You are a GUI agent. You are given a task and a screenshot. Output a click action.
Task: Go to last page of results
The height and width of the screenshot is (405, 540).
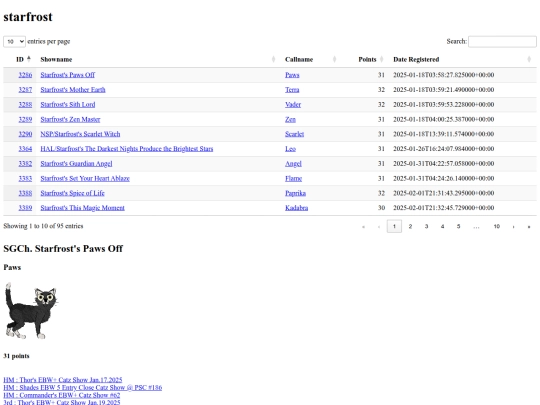click(529, 226)
